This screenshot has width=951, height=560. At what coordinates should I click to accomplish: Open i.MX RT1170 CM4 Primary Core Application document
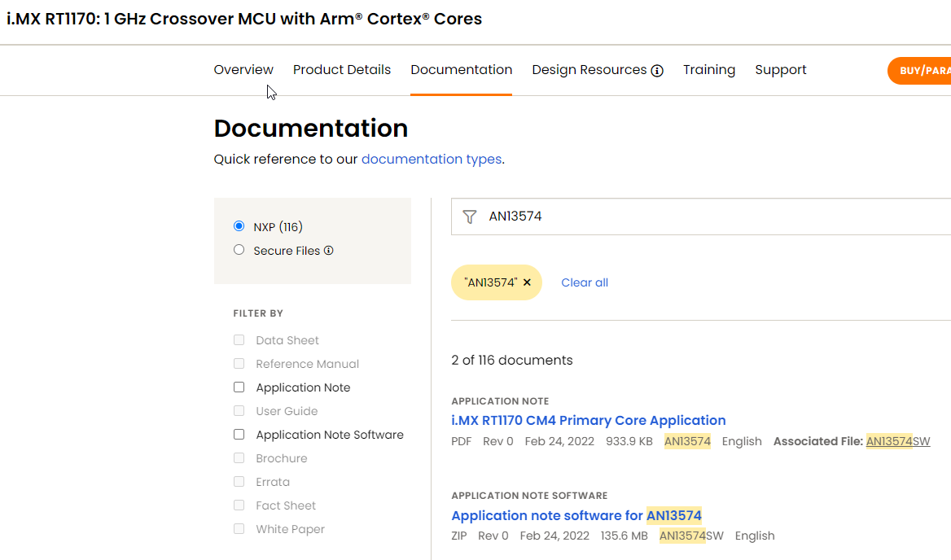click(x=589, y=420)
